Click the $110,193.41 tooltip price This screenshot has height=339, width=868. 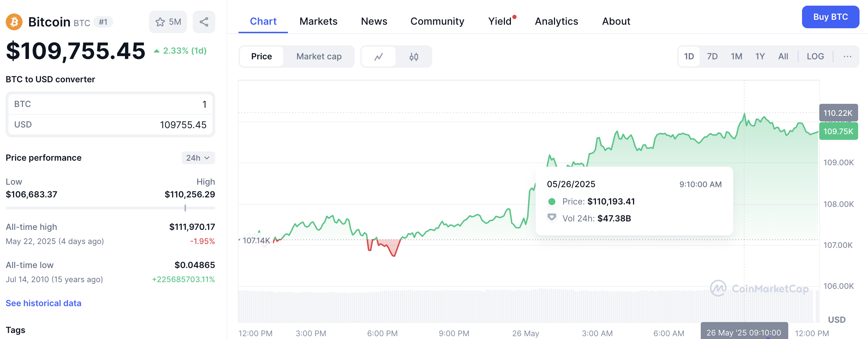coord(611,201)
